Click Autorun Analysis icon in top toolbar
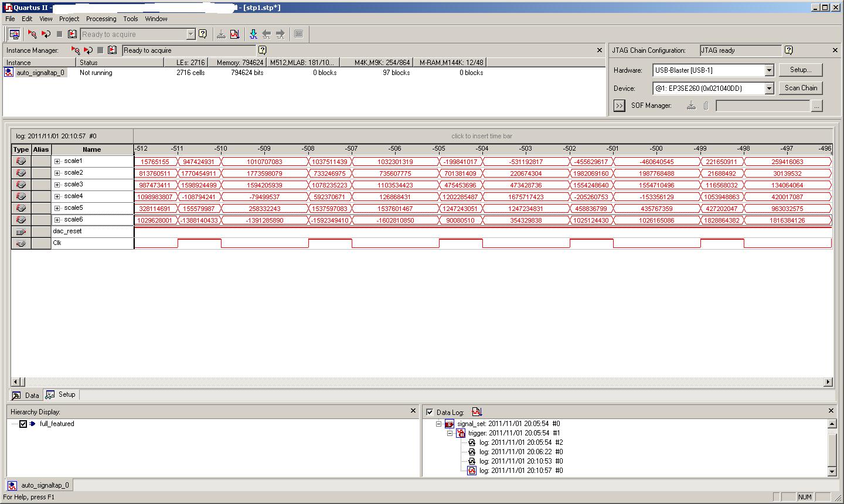Viewport: 844px width, 504px height. (46, 34)
